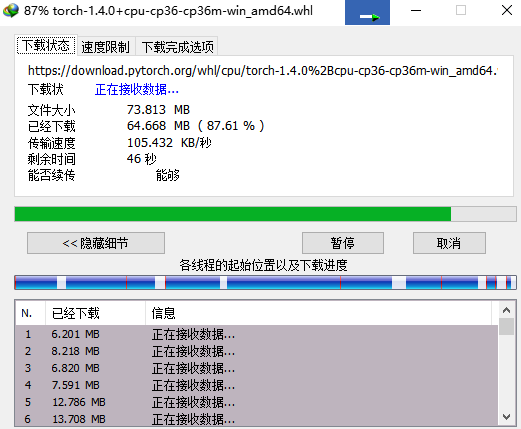The height and width of the screenshot is (429, 521).
Task: Select thread row 5 with 12.786 MB
Action: click(x=256, y=402)
